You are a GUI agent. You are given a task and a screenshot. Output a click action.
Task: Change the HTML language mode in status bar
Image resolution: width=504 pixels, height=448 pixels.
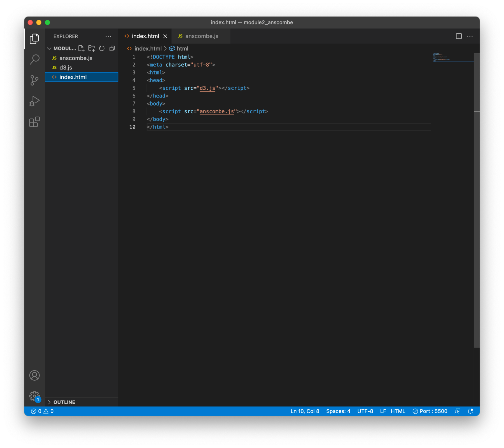point(398,411)
